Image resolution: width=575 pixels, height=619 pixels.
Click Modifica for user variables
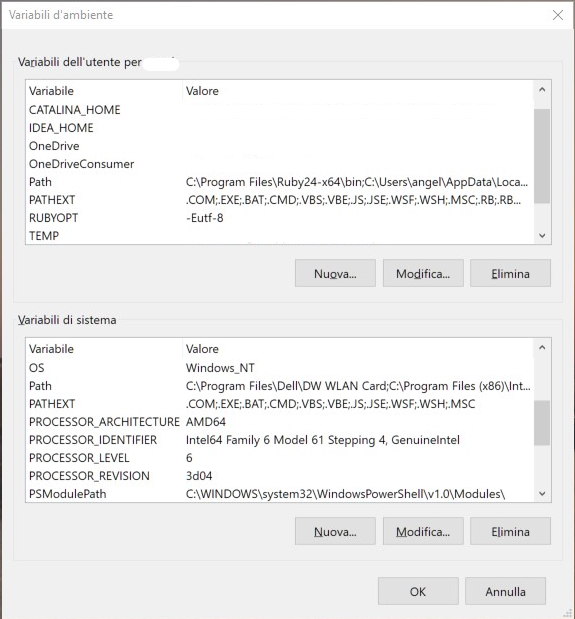click(423, 273)
